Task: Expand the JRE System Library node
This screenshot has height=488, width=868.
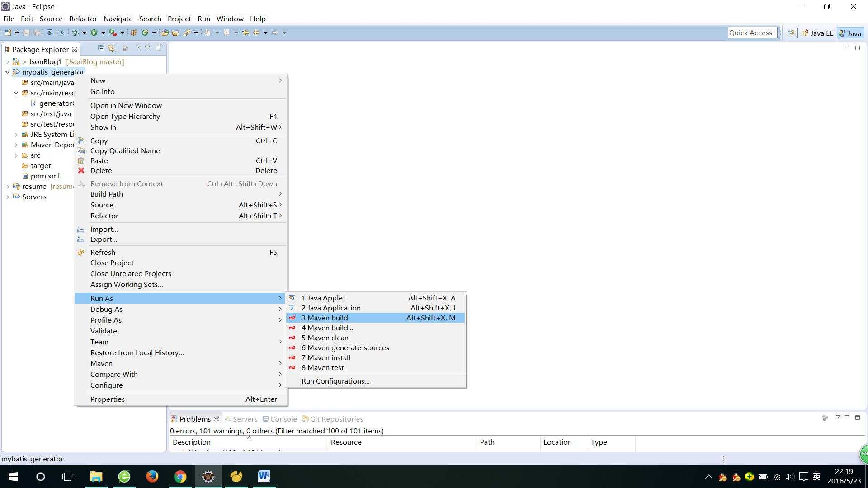Action: click(x=16, y=135)
